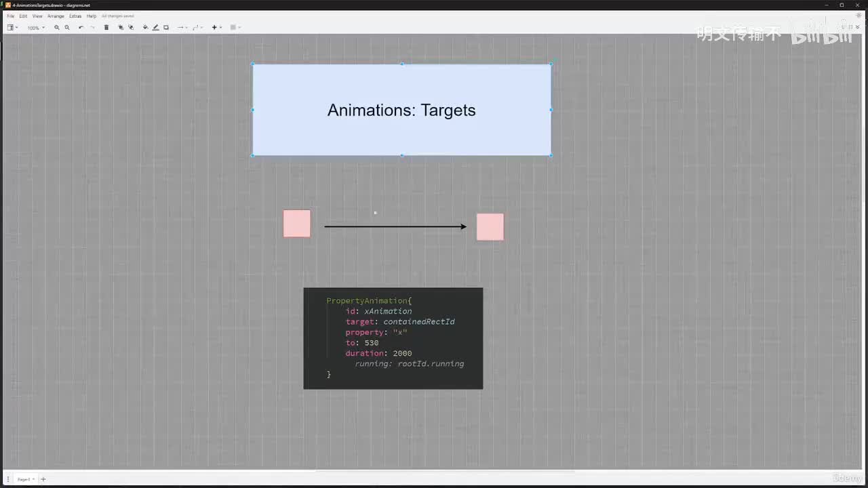Toggle the shadow option icon
Screen dimensions: 868x488
(166, 27)
